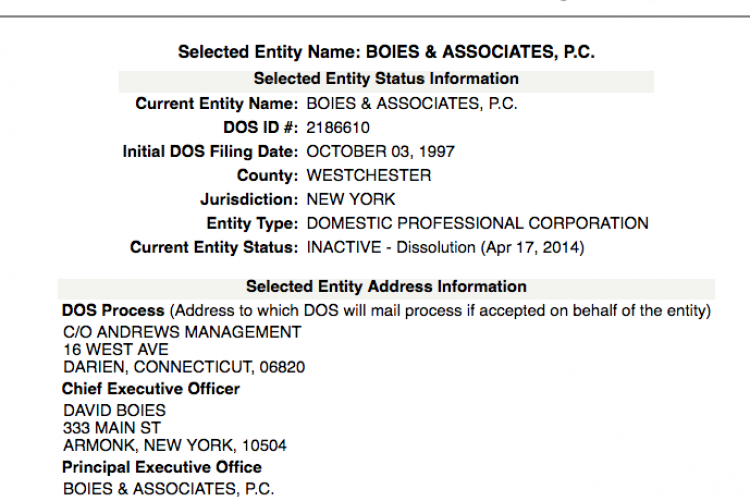Click the County value WESTCHESTER

(369, 176)
